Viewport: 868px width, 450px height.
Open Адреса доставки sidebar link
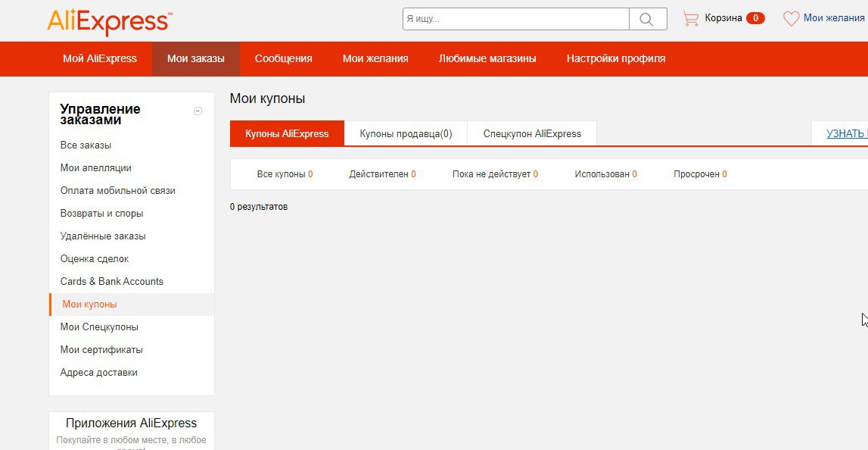[99, 373]
